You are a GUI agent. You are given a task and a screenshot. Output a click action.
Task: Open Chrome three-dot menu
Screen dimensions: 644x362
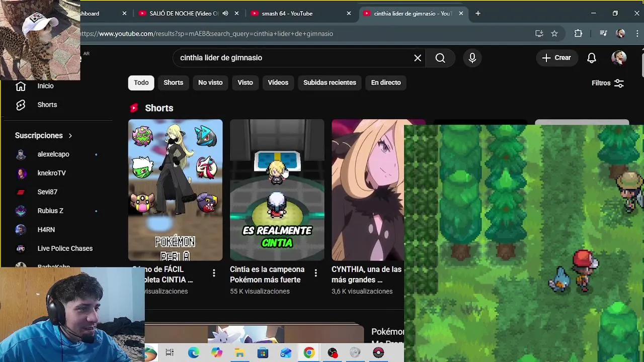pyautogui.click(x=637, y=34)
